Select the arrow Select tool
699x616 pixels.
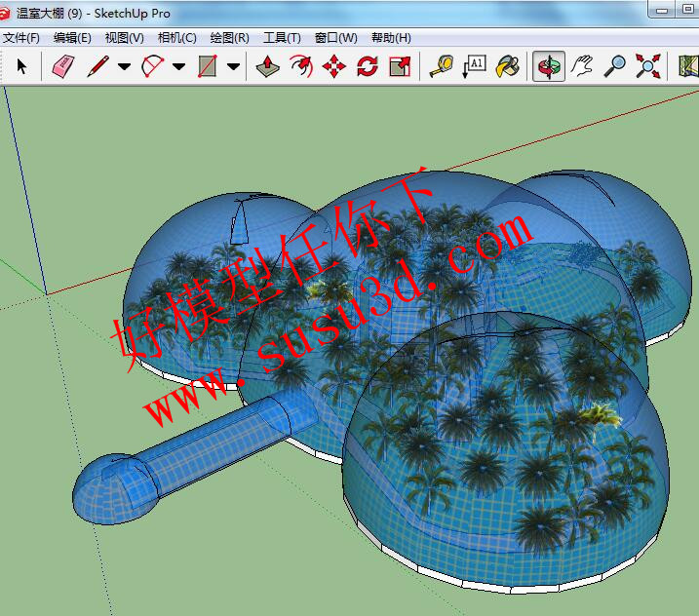click(20, 66)
